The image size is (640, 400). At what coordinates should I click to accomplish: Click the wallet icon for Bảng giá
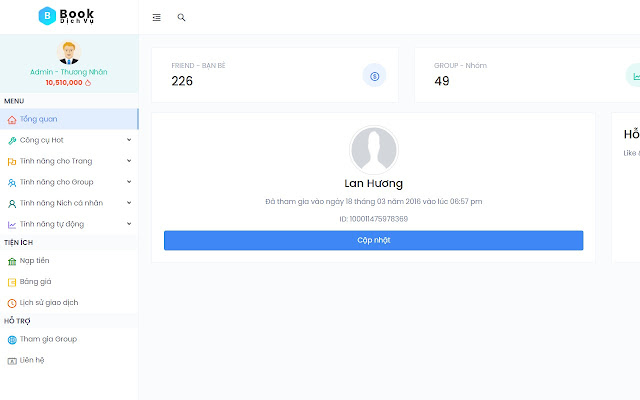pos(12,282)
